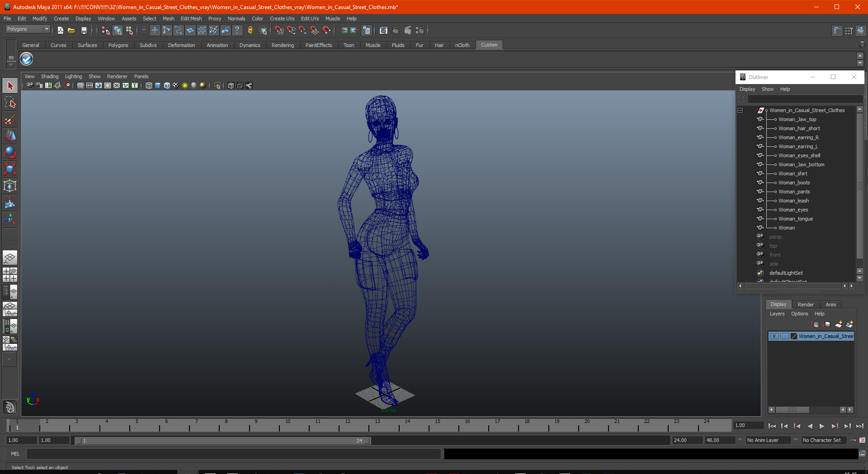The width and height of the screenshot is (868, 474).
Task: Toggle Make selected object live magnet
Action: tap(326, 30)
